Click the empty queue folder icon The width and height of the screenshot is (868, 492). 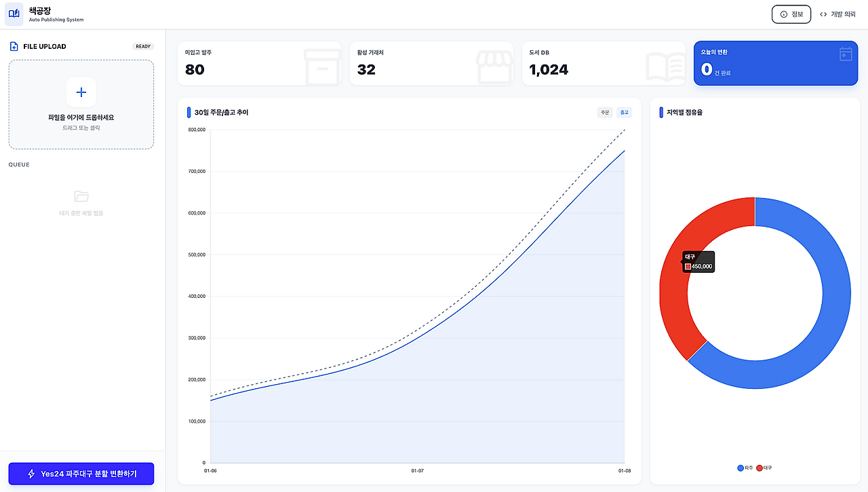click(81, 197)
